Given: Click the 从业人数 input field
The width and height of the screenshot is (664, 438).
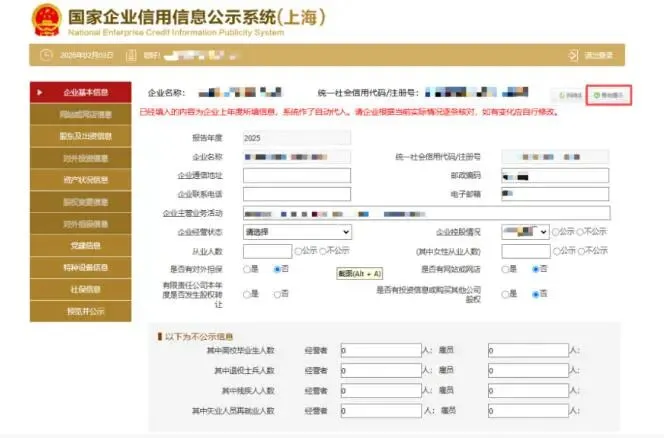Looking at the screenshot, I should [x=267, y=251].
